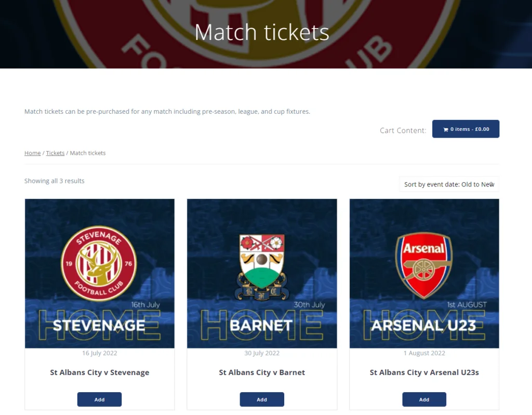
Task: Select the 'Match tickets' breadcrumb entry
Action: click(87, 153)
